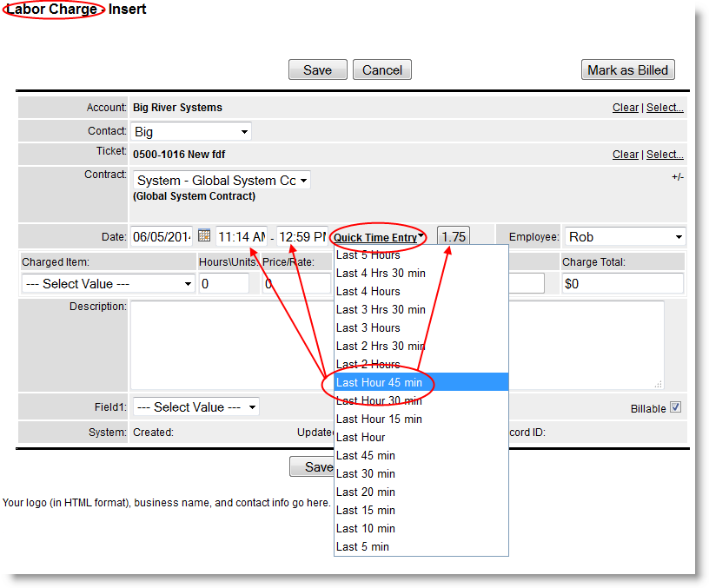Click the Clear link for Account

tap(625, 108)
